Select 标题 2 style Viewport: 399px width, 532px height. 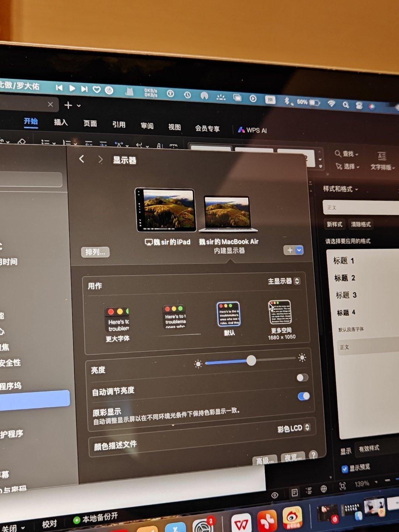[x=345, y=278]
